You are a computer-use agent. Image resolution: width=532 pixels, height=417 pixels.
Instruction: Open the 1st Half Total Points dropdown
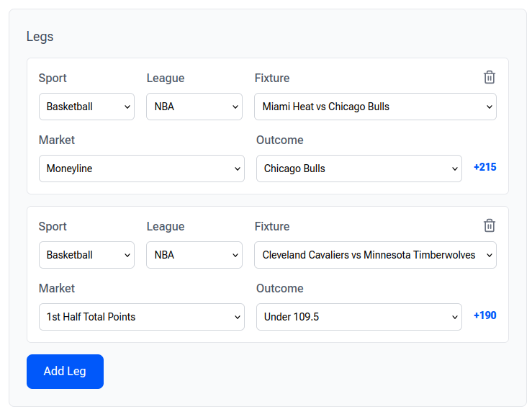(x=142, y=317)
